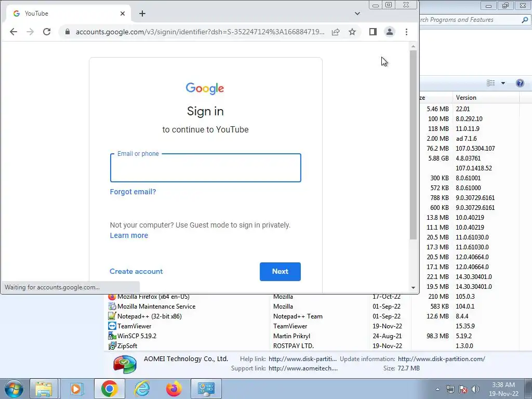The image size is (532, 399).
Task: Launch media player from taskbar
Action: point(76,389)
